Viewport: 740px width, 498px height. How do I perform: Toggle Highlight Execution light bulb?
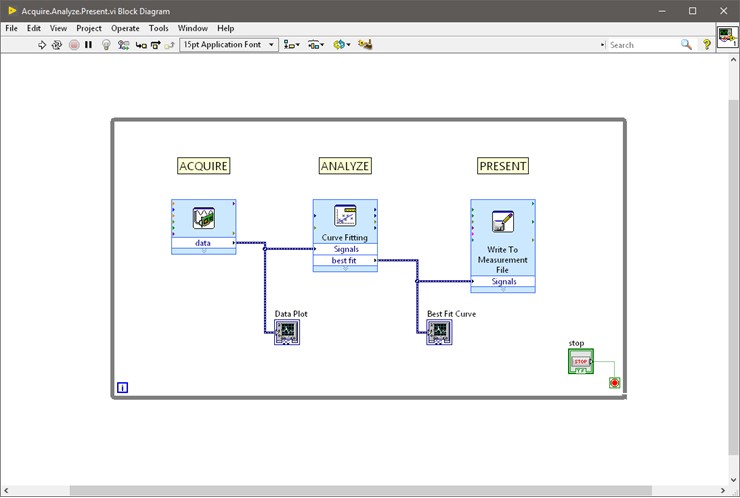click(x=106, y=45)
